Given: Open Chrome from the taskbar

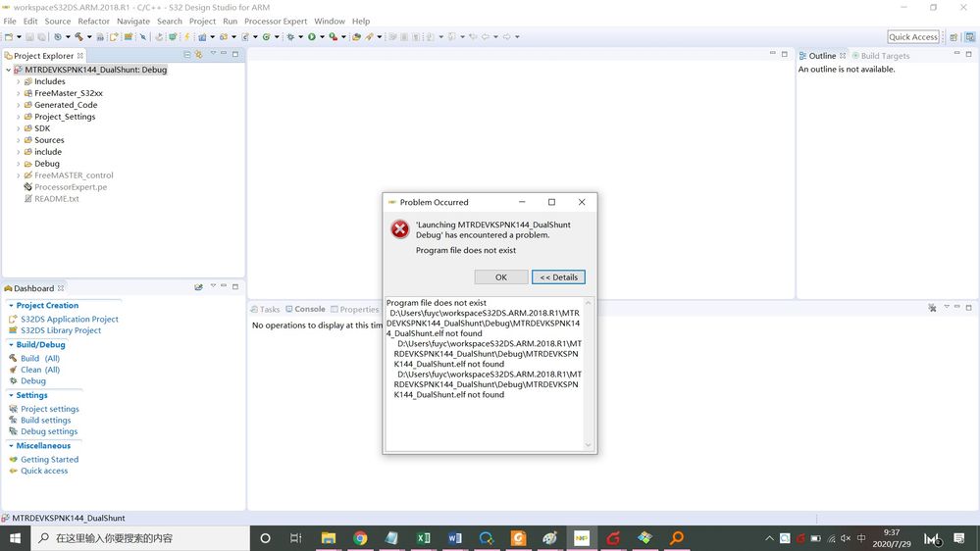Looking at the screenshot, I should coord(360,538).
